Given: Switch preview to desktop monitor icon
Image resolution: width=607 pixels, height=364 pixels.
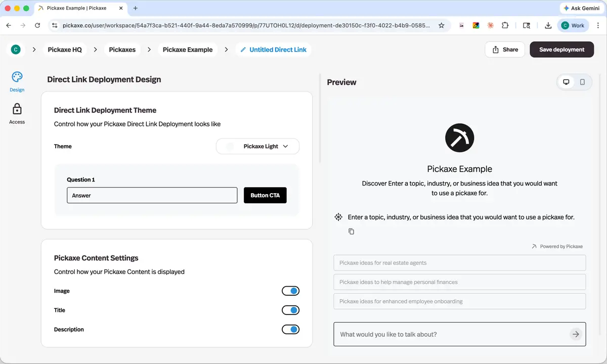Looking at the screenshot, I should (x=566, y=82).
